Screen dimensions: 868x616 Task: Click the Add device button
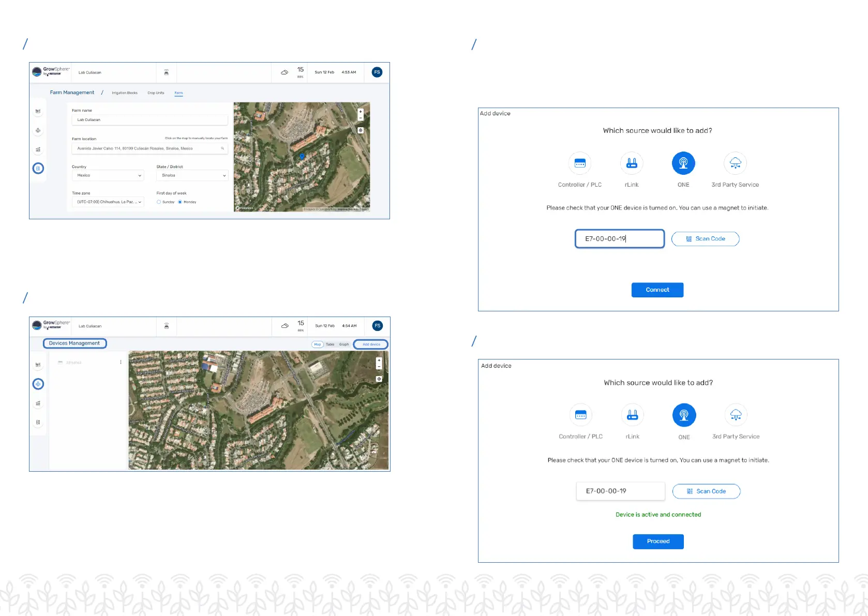point(371,344)
